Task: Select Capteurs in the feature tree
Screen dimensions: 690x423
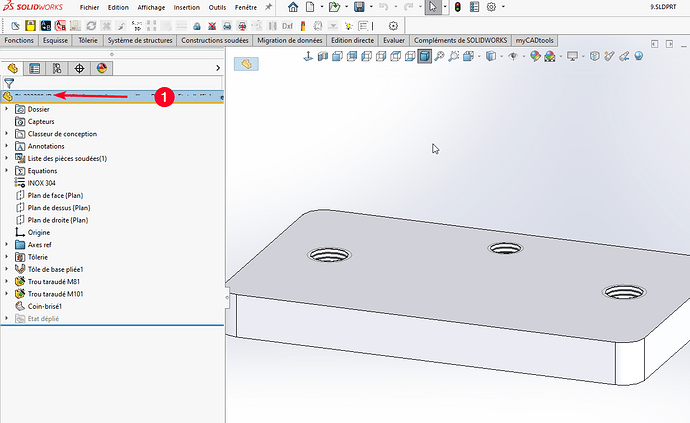Action: 41,121
